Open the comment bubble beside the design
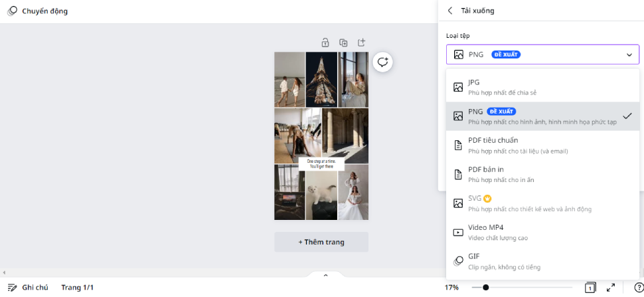 coord(382,62)
